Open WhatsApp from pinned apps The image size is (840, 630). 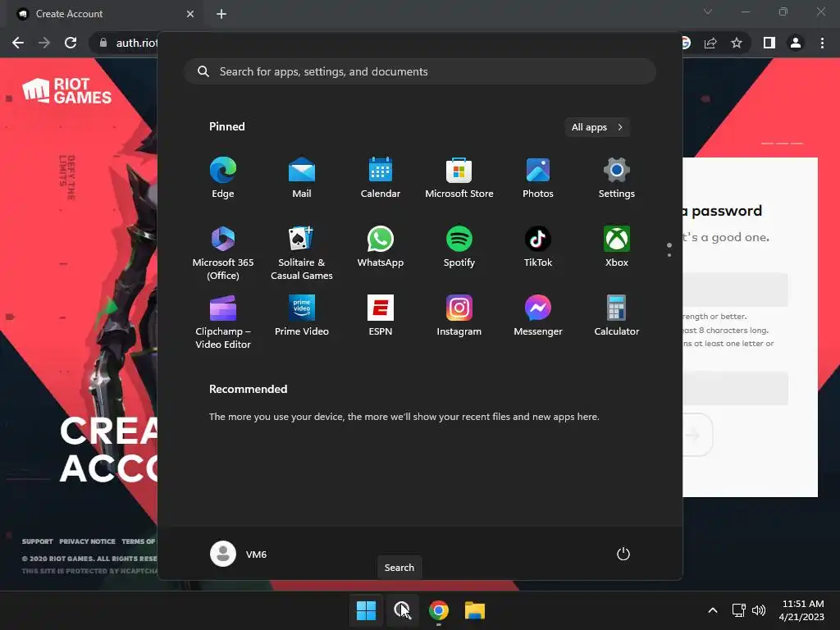click(x=381, y=247)
